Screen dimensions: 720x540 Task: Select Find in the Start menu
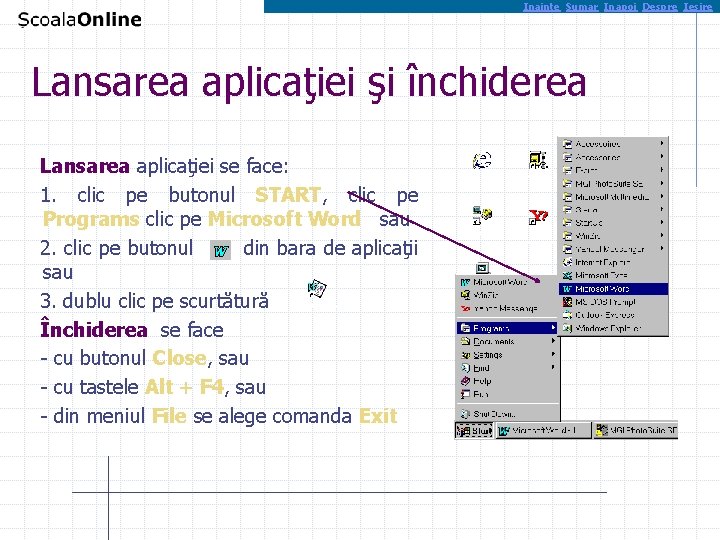(x=507, y=368)
